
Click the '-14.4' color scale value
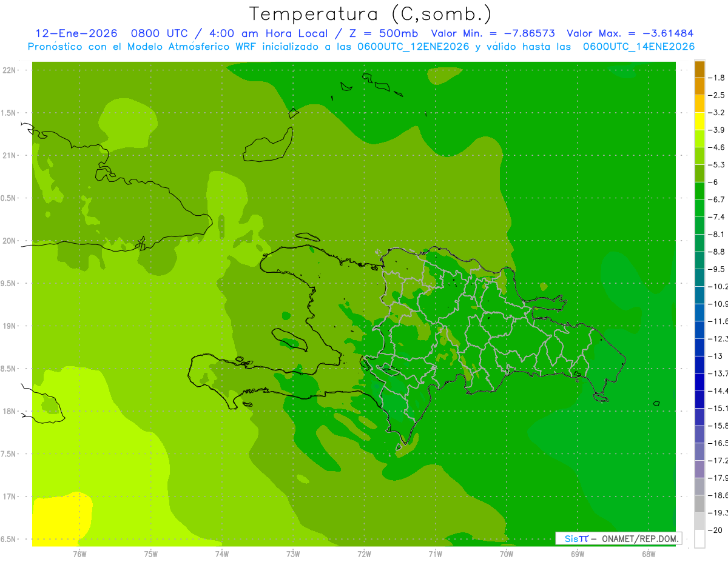pyautogui.click(x=718, y=390)
